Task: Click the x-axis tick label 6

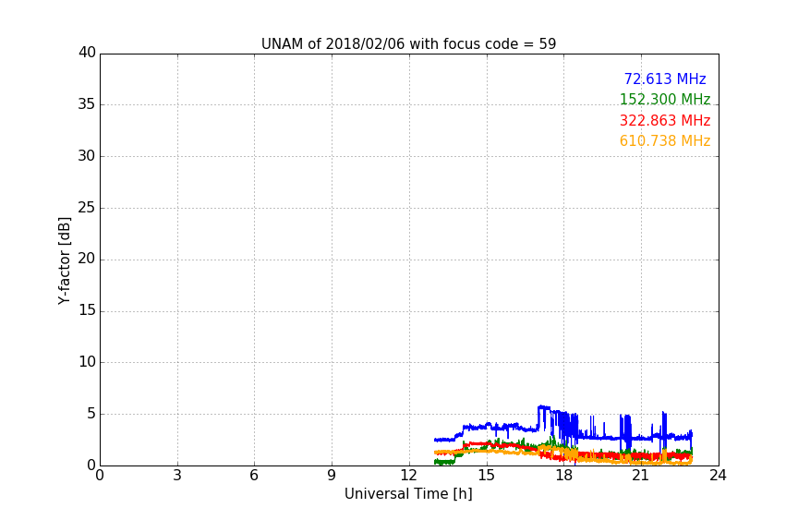Action: coord(254,476)
